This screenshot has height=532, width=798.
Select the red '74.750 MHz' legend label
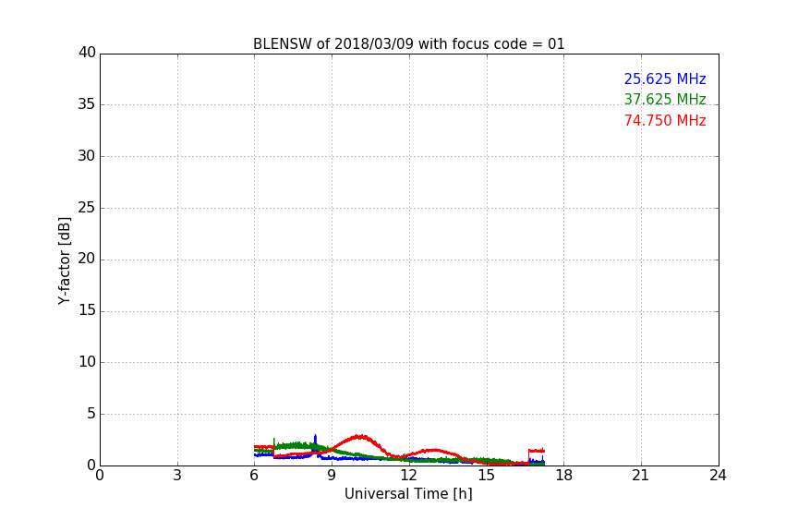[665, 121]
